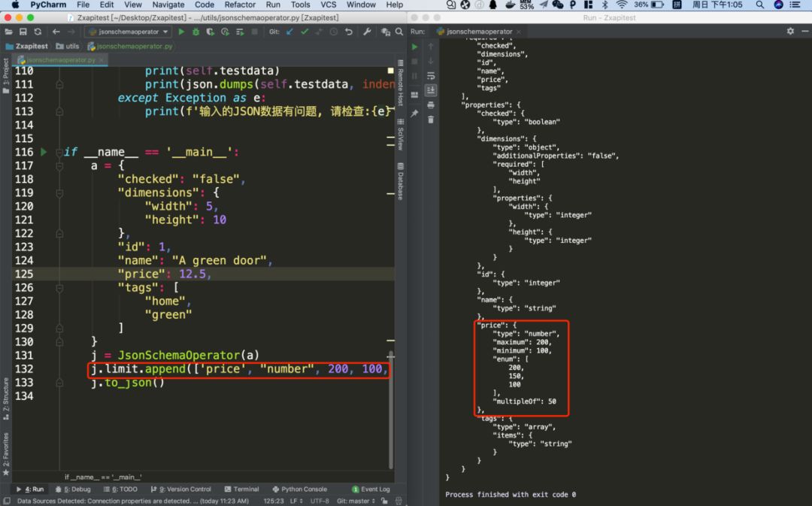Open the Navigate menu
Viewport: 812px width, 506px height.
[168, 5]
